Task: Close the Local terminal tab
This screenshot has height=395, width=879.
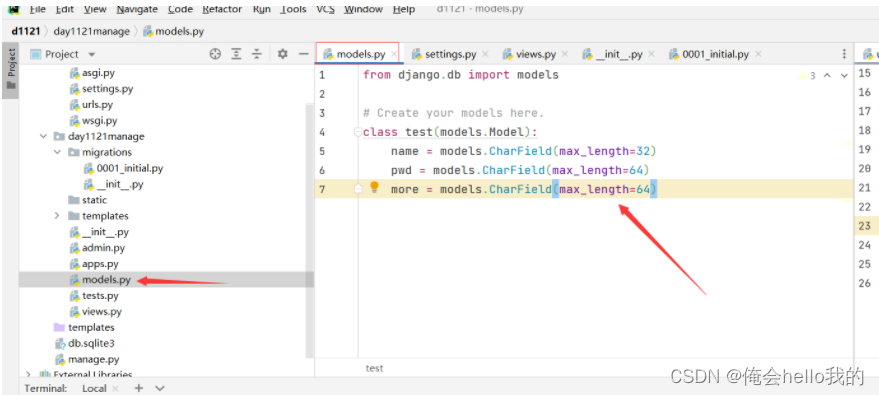Action: click(x=115, y=388)
